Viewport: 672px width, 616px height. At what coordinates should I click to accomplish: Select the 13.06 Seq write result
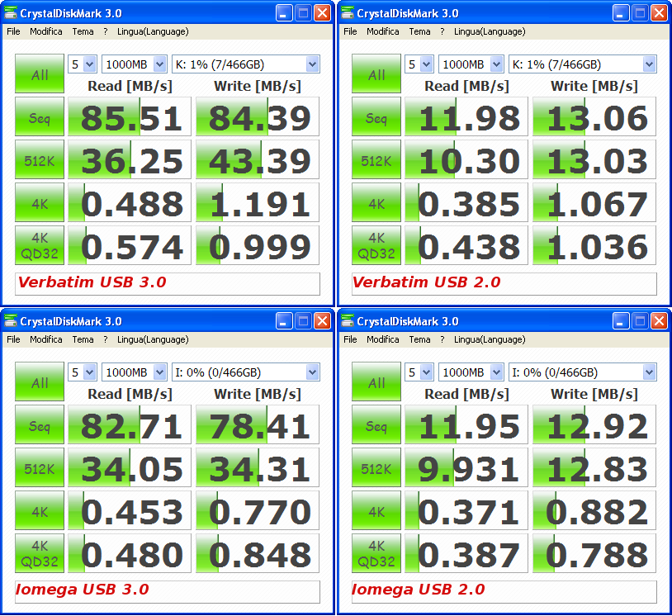pyautogui.click(x=594, y=116)
